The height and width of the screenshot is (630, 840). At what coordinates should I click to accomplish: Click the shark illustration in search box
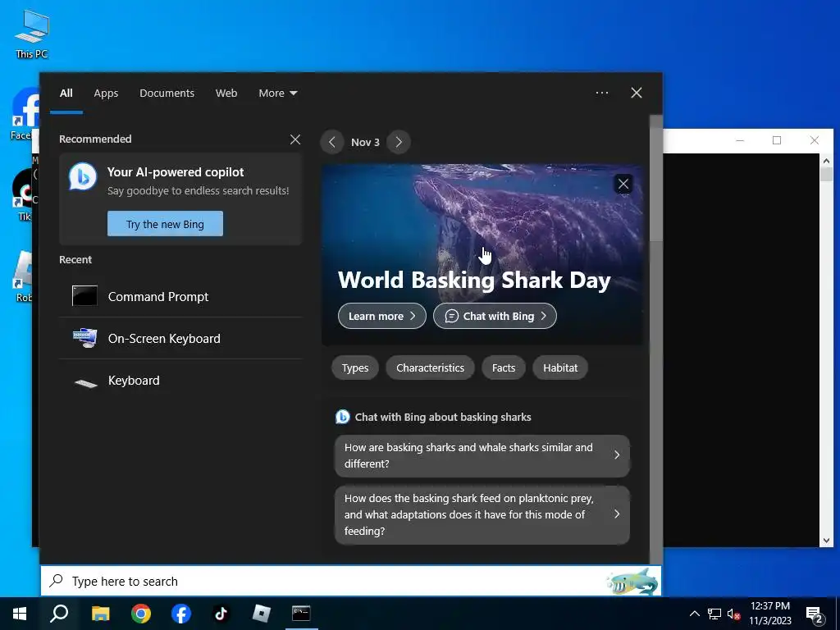[x=632, y=582]
